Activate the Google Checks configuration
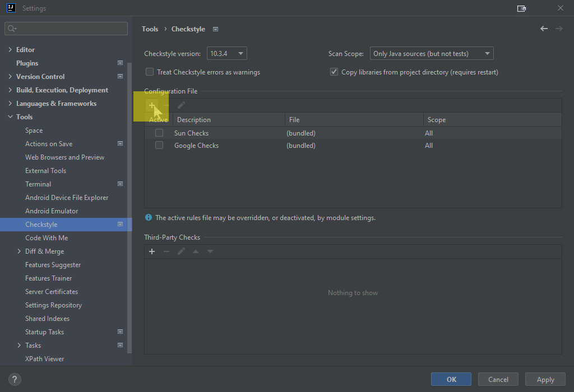Image resolution: width=574 pixels, height=392 pixels. coord(159,145)
